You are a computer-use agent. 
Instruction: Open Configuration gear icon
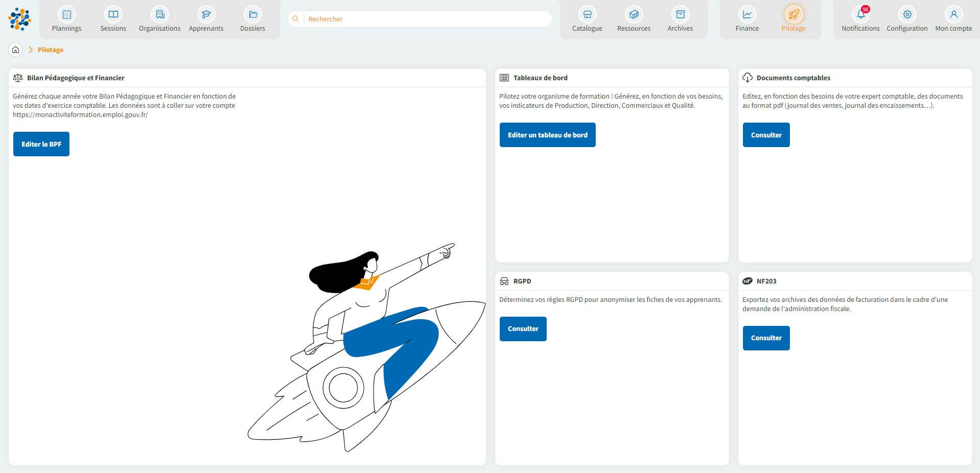tap(907, 15)
